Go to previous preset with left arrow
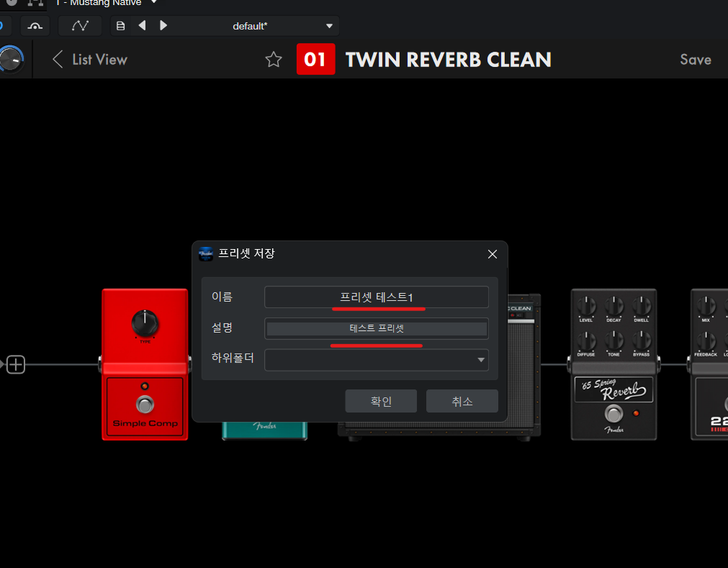728x568 pixels. point(142,26)
